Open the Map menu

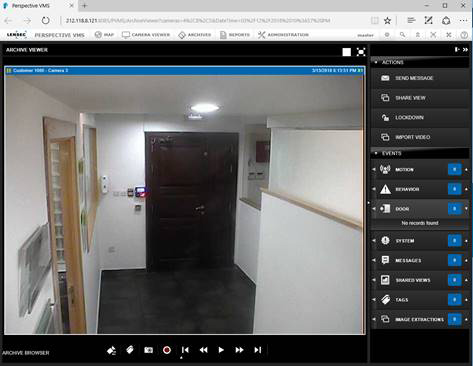coord(104,35)
